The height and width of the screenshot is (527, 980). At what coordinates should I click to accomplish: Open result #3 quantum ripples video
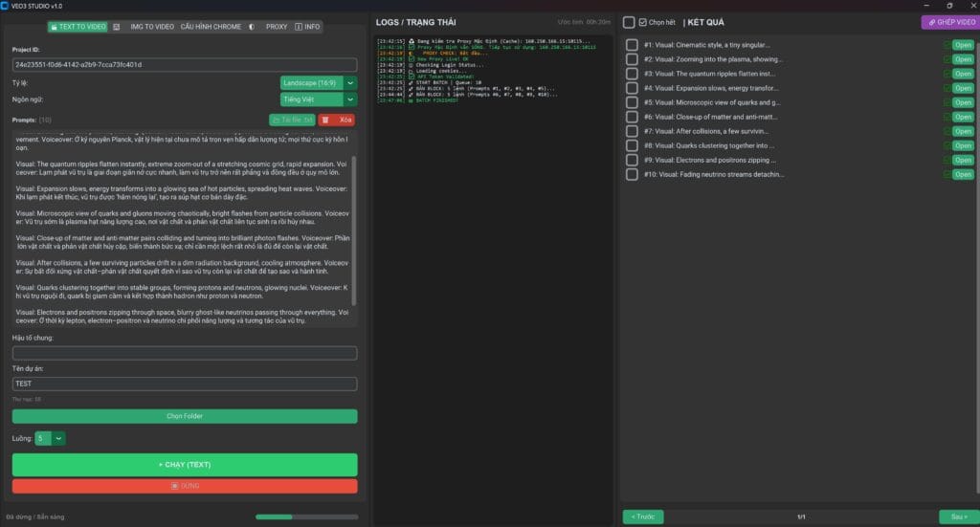[963, 74]
